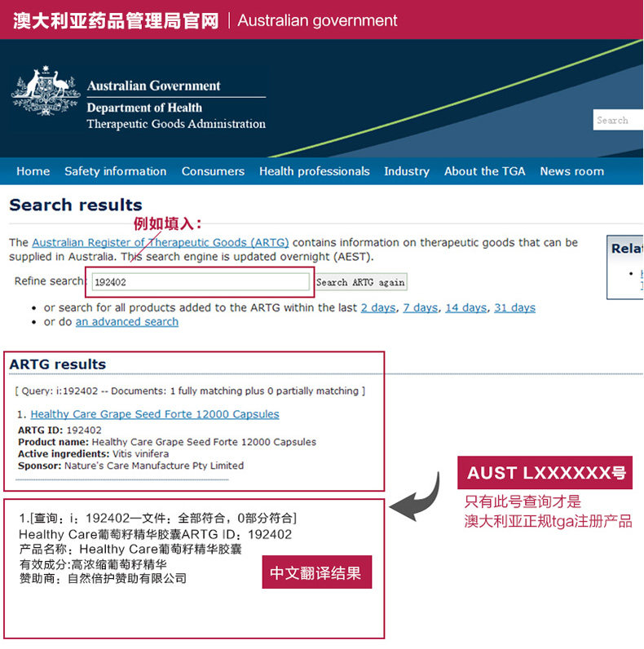
Task: Open the advanced search link
Action: [x=126, y=322]
